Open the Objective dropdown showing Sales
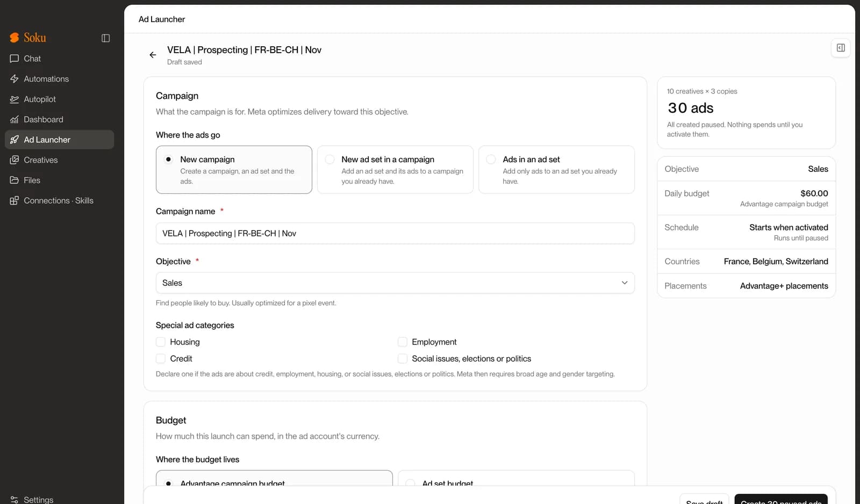The height and width of the screenshot is (504, 860). click(x=395, y=283)
